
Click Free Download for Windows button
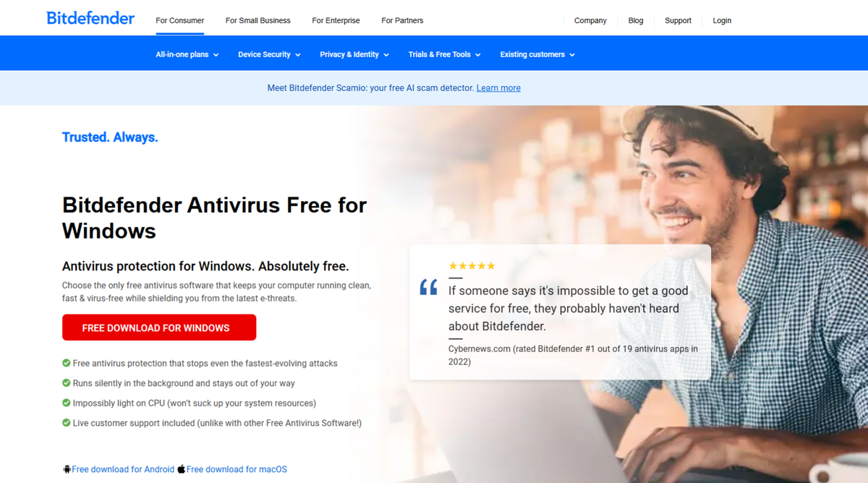click(x=159, y=328)
